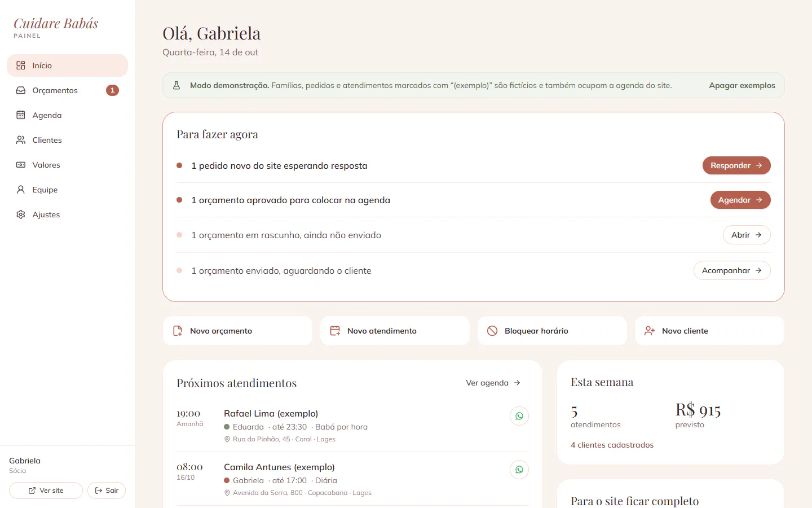This screenshot has height=508, width=812.
Task: Start a Novo atendimento
Action: pyautogui.click(x=395, y=331)
